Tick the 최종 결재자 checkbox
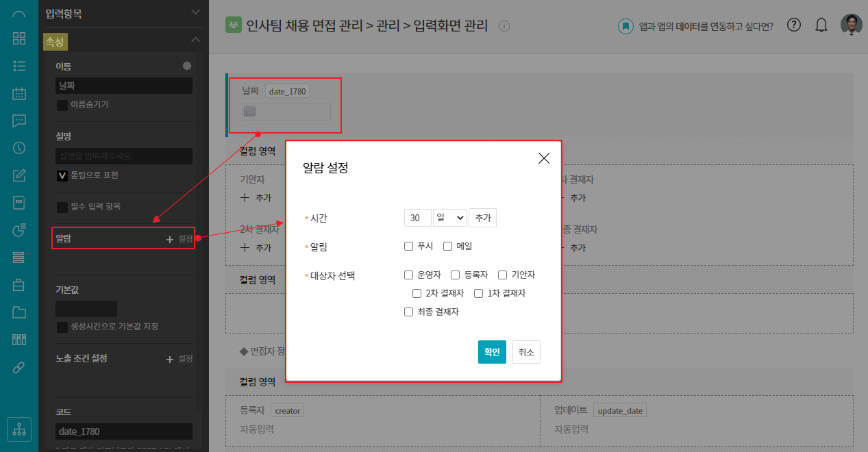 [409, 312]
